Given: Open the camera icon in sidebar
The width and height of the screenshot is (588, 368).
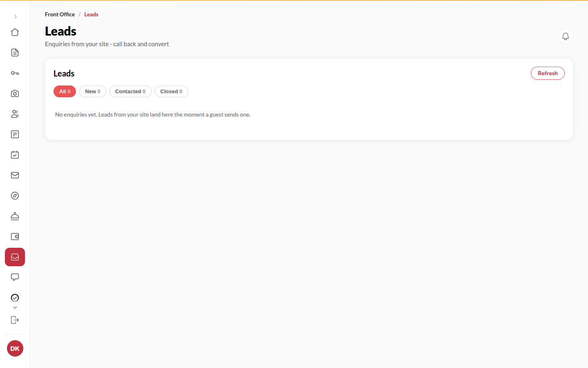Looking at the screenshot, I should click(15, 94).
